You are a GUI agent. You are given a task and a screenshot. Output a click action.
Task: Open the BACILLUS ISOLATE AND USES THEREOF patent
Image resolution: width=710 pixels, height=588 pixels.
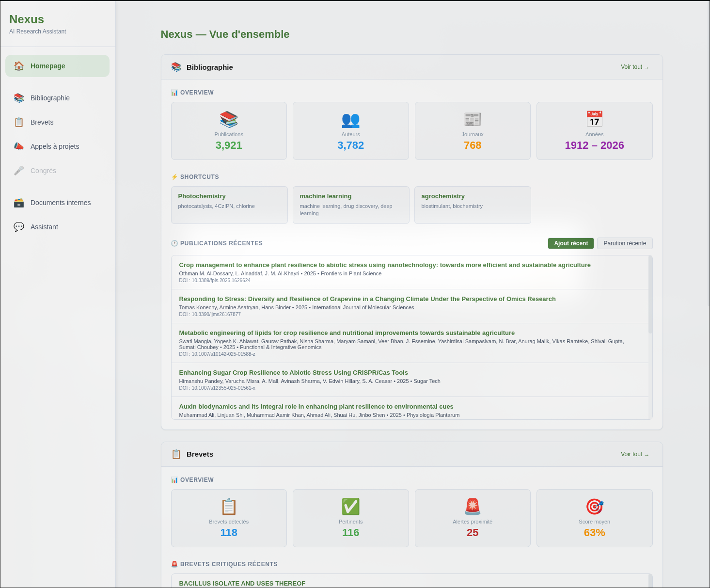tap(242, 583)
